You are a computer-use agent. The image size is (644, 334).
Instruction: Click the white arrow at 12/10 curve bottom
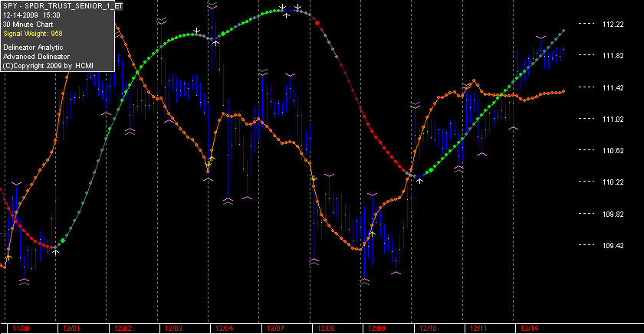(x=420, y=180)
